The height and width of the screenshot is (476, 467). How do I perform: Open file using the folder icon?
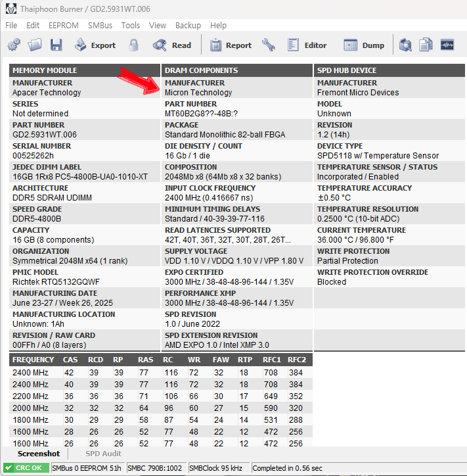[x=35, y=45]
